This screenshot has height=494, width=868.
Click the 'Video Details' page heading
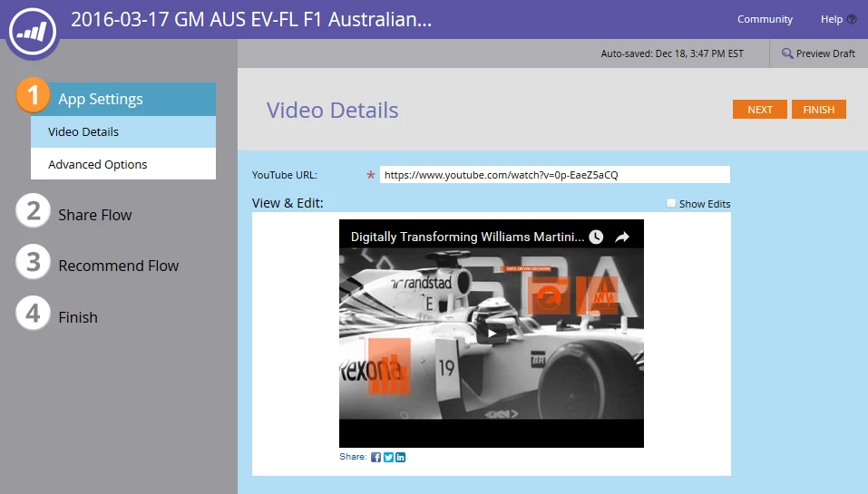pos(332,110)
